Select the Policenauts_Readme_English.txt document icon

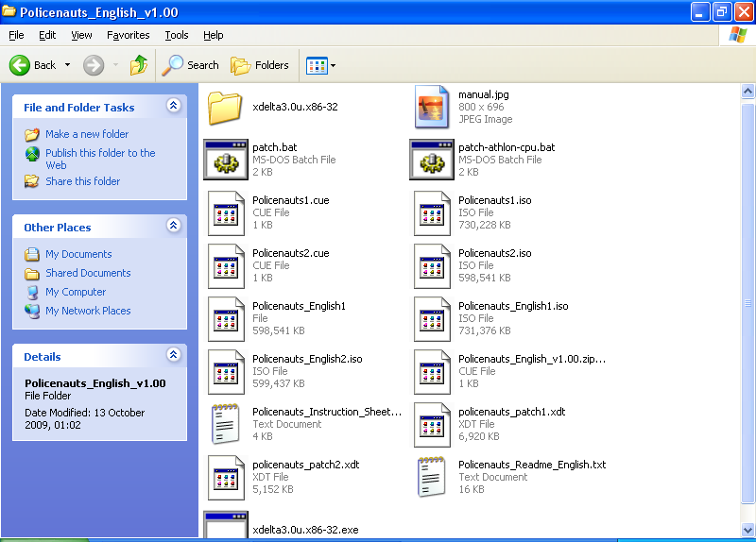pos(432,478)
